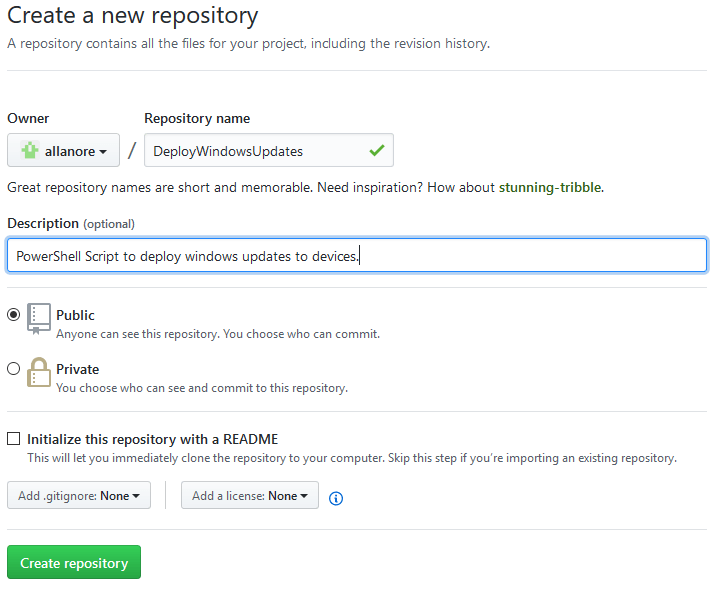Screen dimensions: 713x596
Task: Select the Public radio button
Action: [x=14, y=314]
